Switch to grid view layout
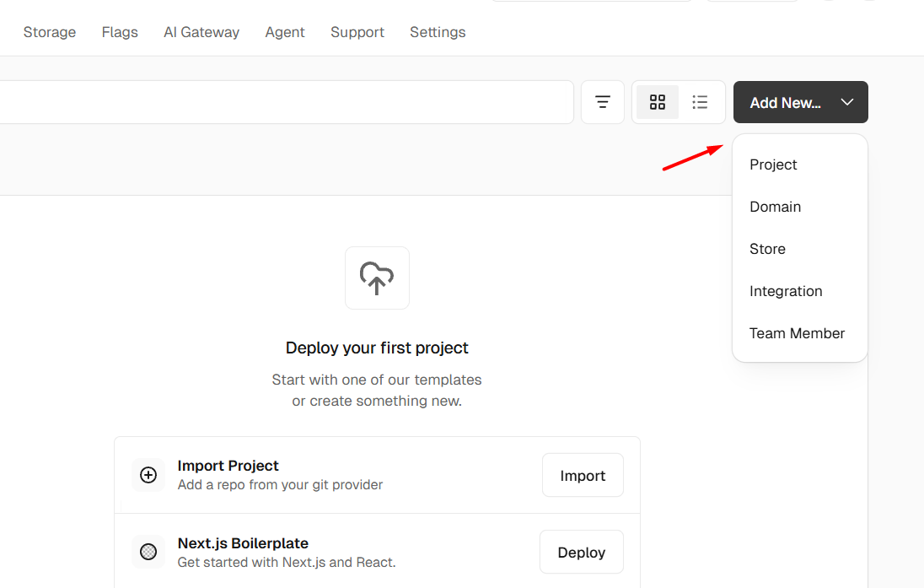This screenshot has width=924, height=588. [657, 101]
